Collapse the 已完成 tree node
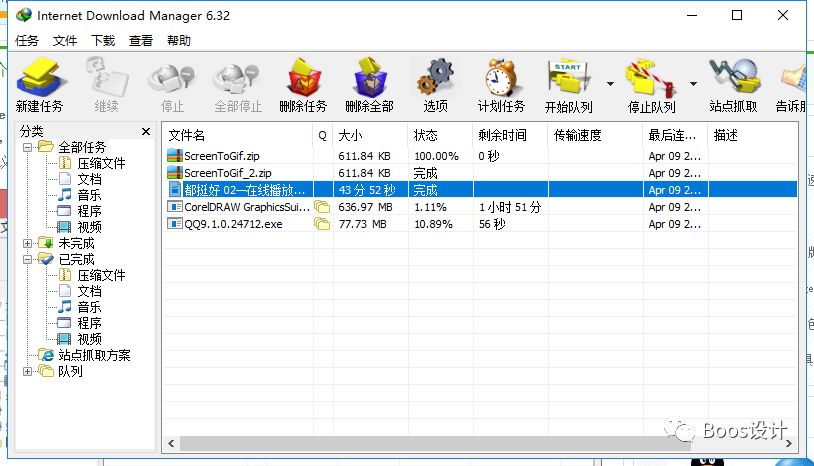 [28, 259]
